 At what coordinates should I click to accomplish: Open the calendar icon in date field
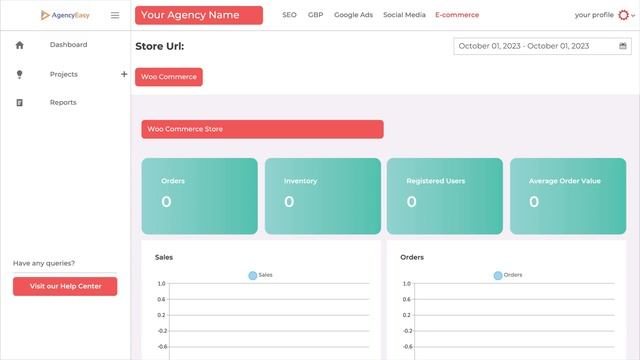coord(622,46)
